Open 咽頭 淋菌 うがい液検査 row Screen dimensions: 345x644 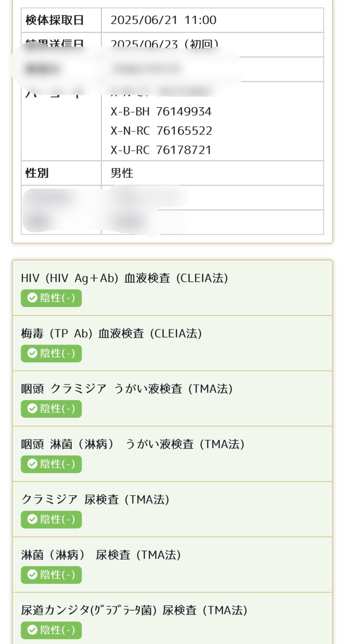[x=172, y=454]
